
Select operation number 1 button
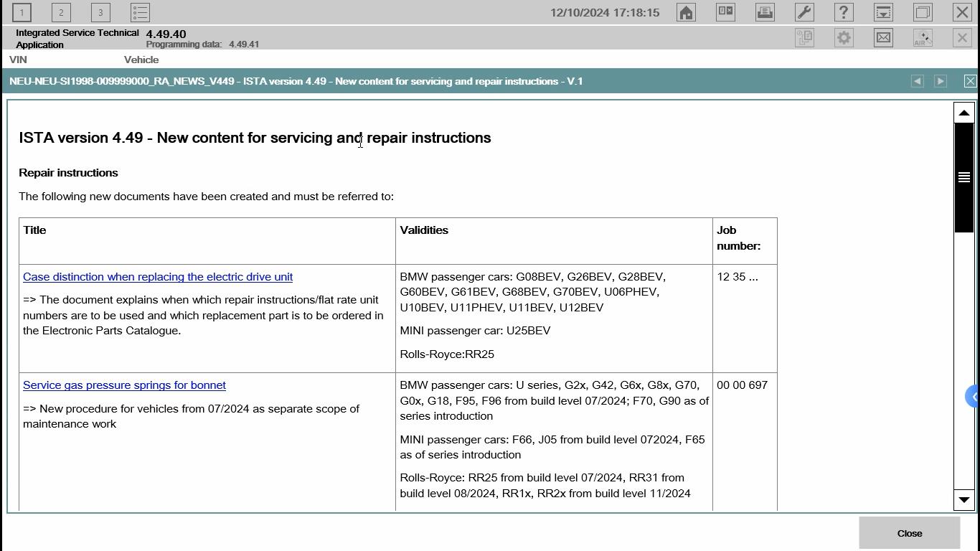22,12
